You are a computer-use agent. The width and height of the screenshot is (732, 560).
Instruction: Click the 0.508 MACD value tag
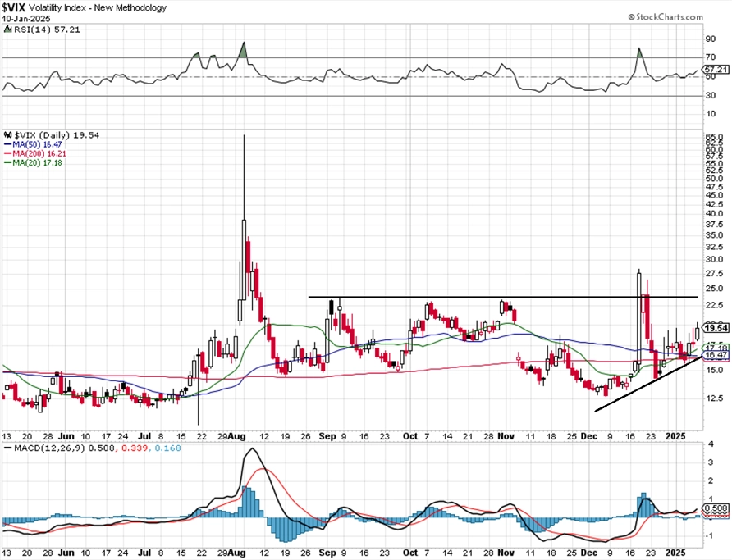[716, 508]
